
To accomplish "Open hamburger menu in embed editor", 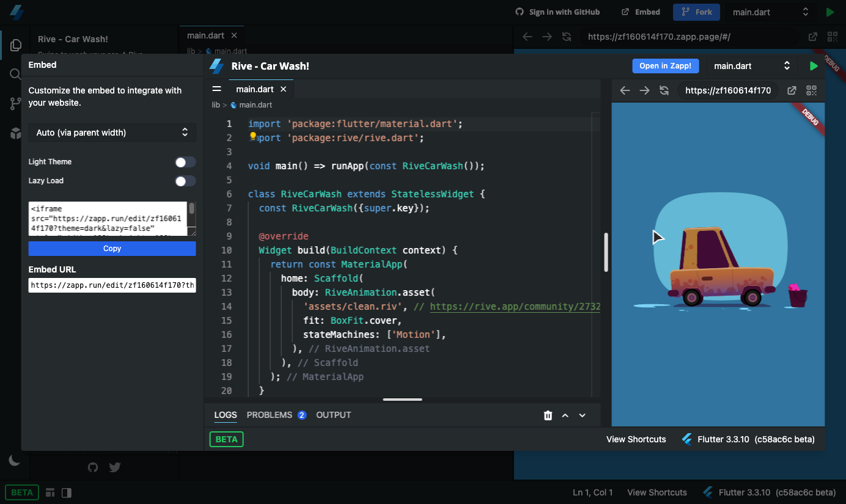I will (x=216, y=89).
